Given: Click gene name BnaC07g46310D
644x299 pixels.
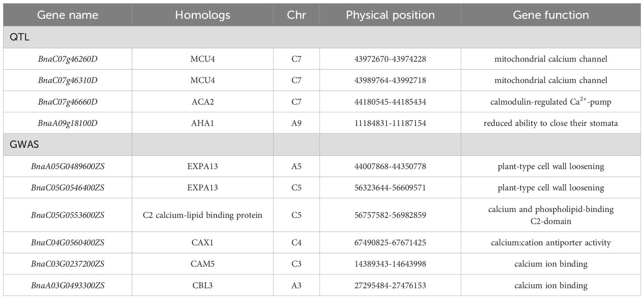Looking at the screenshot, I should [67, 80].
